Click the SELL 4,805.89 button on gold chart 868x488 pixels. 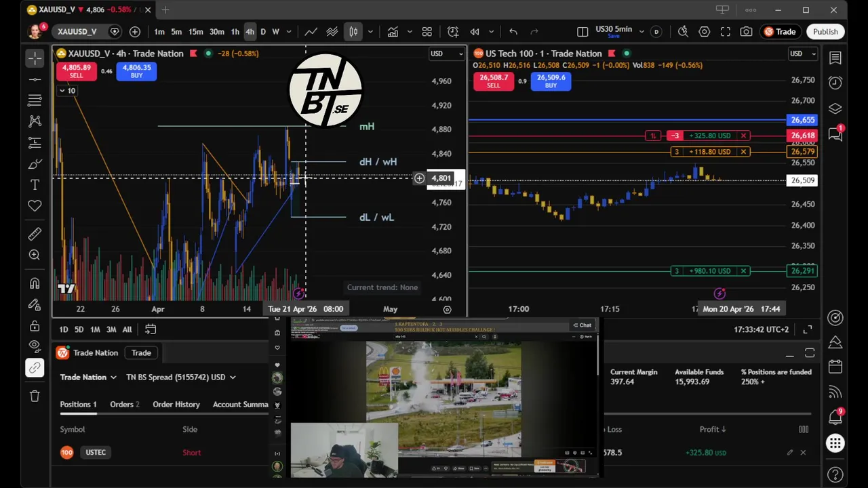tap(77, 71)
